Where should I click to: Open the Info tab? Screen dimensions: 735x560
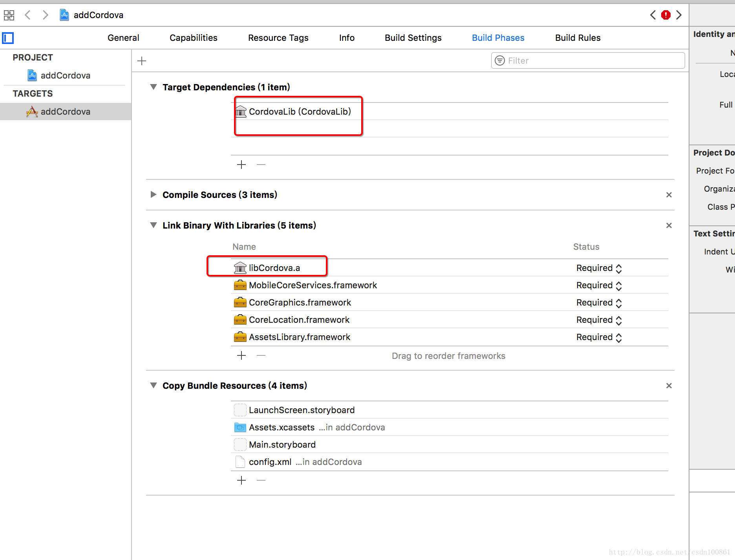(x=347, y=38)
